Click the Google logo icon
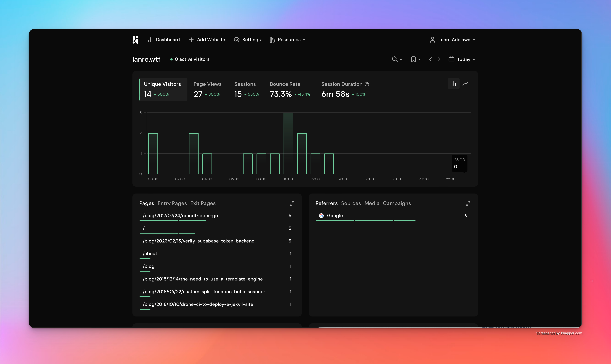 321,216
